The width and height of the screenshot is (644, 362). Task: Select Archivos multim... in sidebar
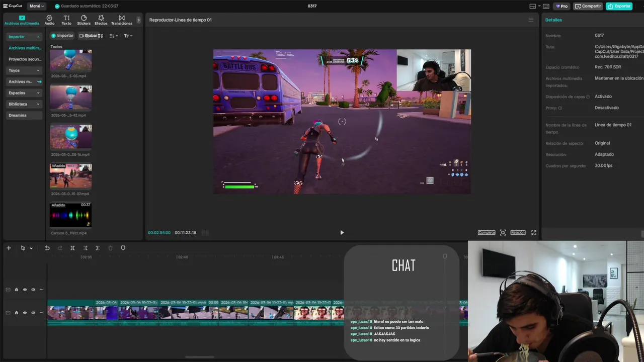[25, 48]
